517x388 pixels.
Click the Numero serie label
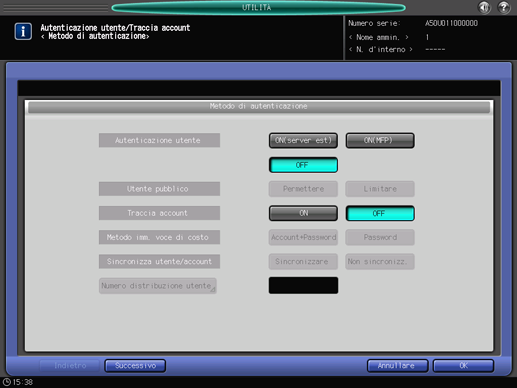pyautogui.click(x=374, y=23)
